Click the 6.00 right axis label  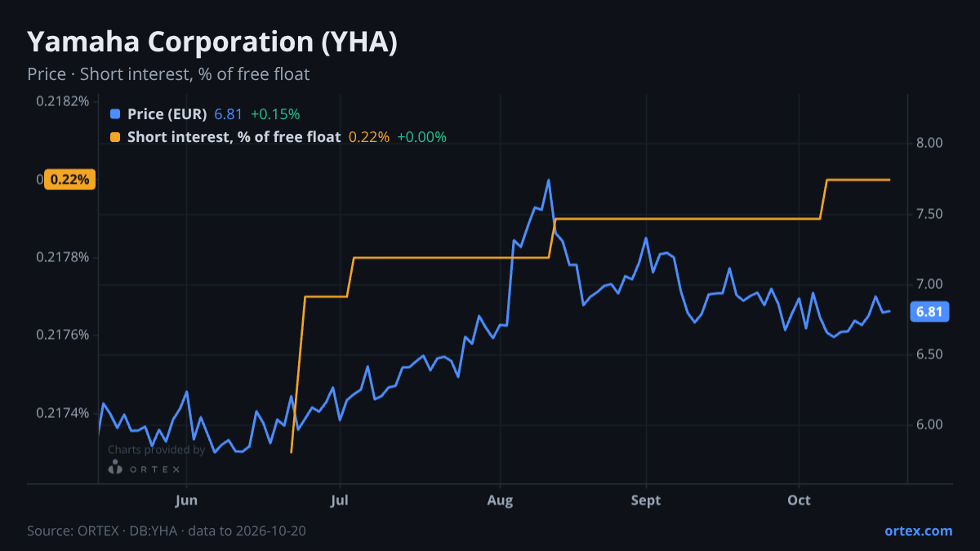(930, 424)
